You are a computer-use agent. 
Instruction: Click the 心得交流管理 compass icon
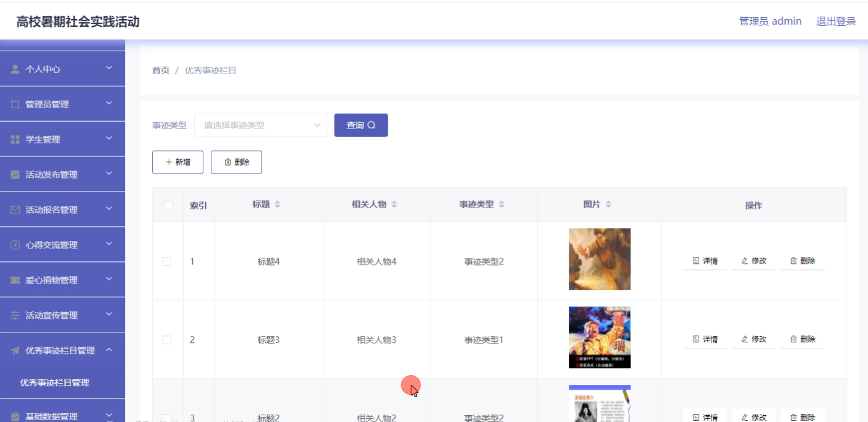[x=15, y=245]
